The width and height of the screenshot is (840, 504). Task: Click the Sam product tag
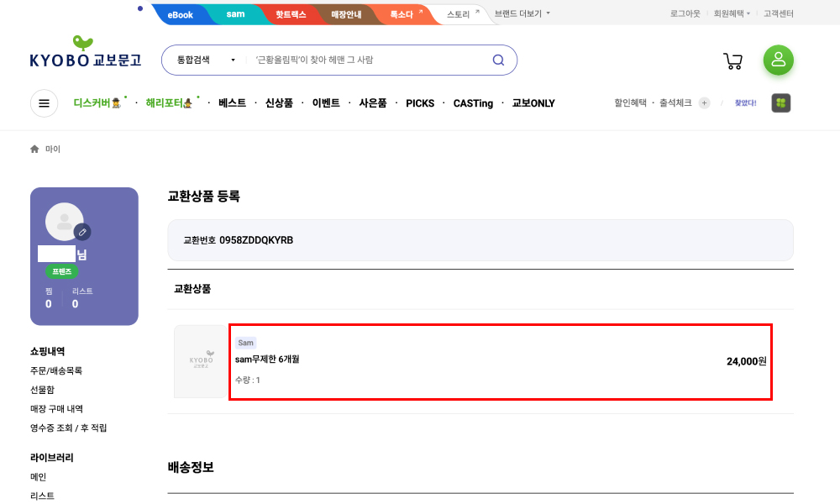coord(245,343)
